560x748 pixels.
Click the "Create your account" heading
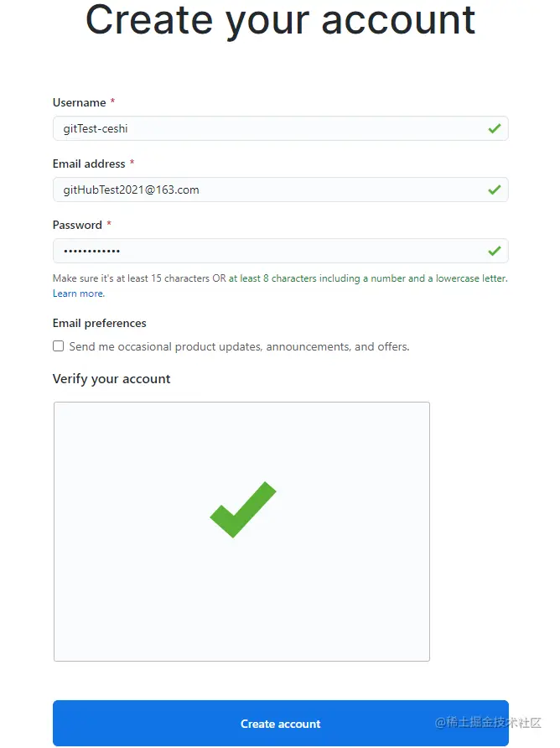pyautogui.click(x=280, y=20)
